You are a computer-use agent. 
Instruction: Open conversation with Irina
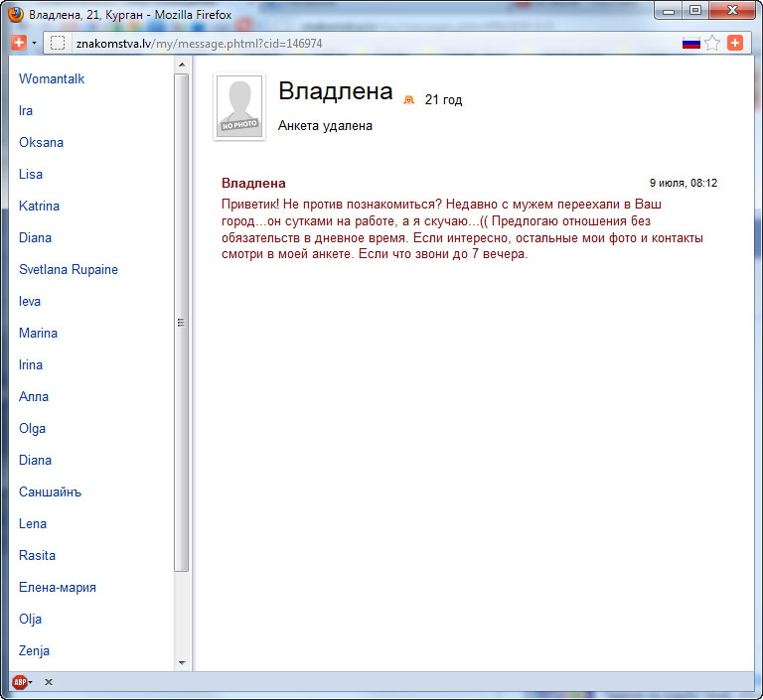pos(31,364)
